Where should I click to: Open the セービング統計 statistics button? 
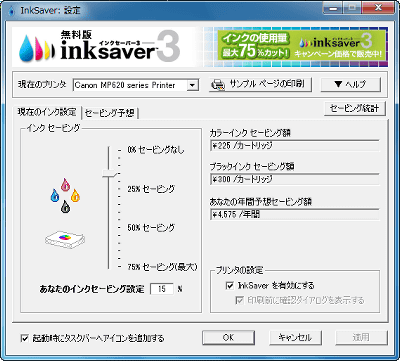pyautogui.click(x=354, y=108)
